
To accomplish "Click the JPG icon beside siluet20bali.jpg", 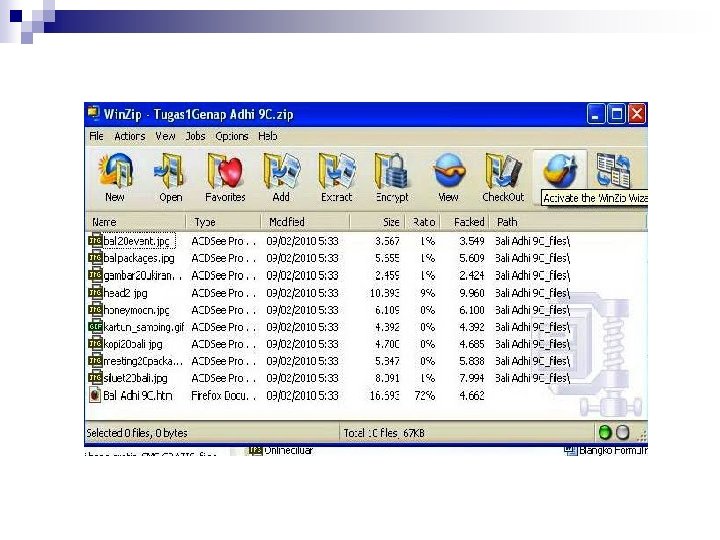I will tap(95, 377).
